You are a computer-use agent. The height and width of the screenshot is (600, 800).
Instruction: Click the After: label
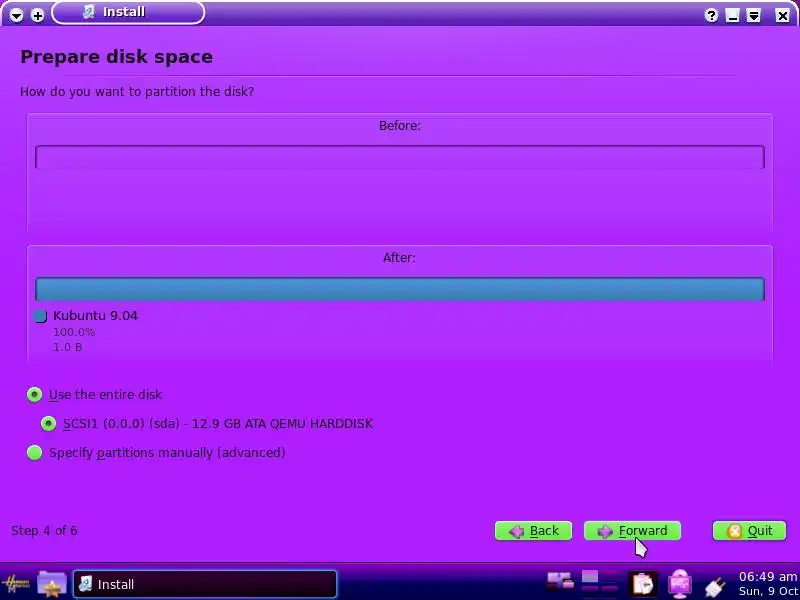point(399,258)
